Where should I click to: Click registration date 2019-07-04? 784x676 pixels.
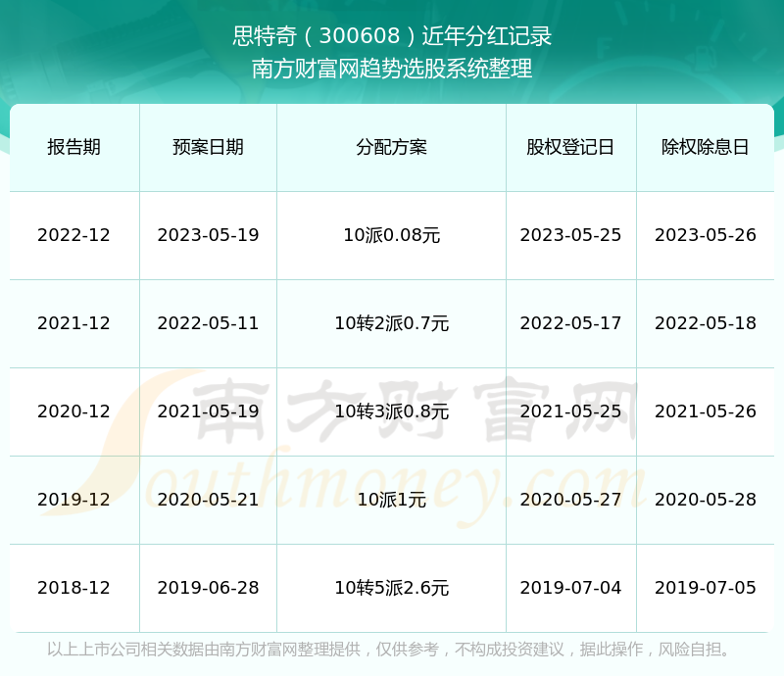(570, 588)
